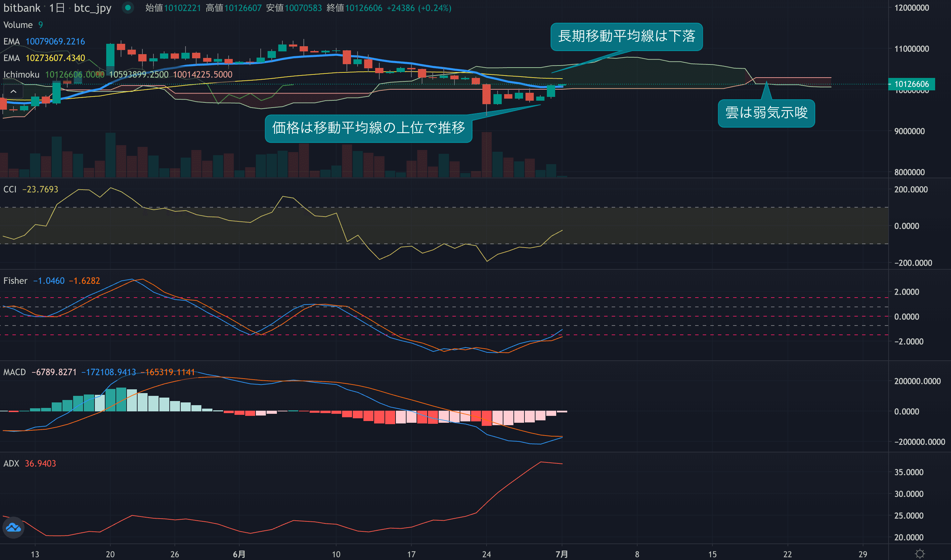951x560 pixels.
Task: Click the Fisher indicator label
Action: tap(15, 281)
